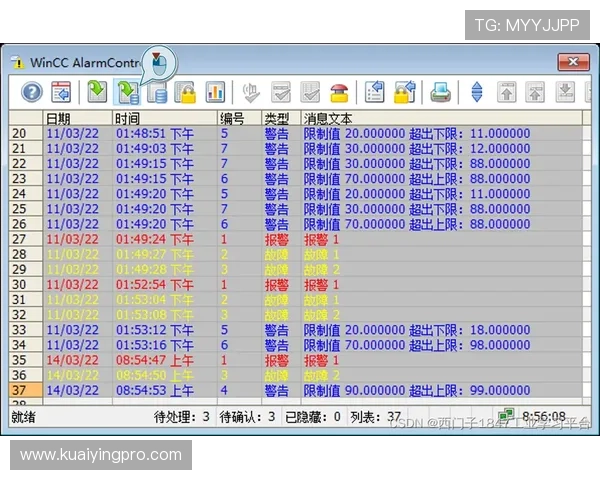This screenshot has height=480, width=600.
Task: Click the 编号 column header
Action: click(x=240, y=118)
